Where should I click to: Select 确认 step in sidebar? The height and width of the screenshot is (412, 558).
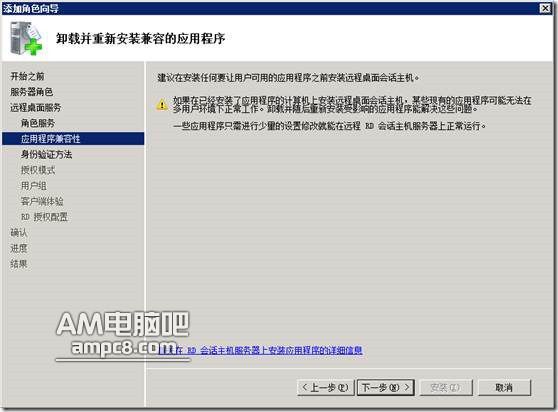tap(19, 232)
